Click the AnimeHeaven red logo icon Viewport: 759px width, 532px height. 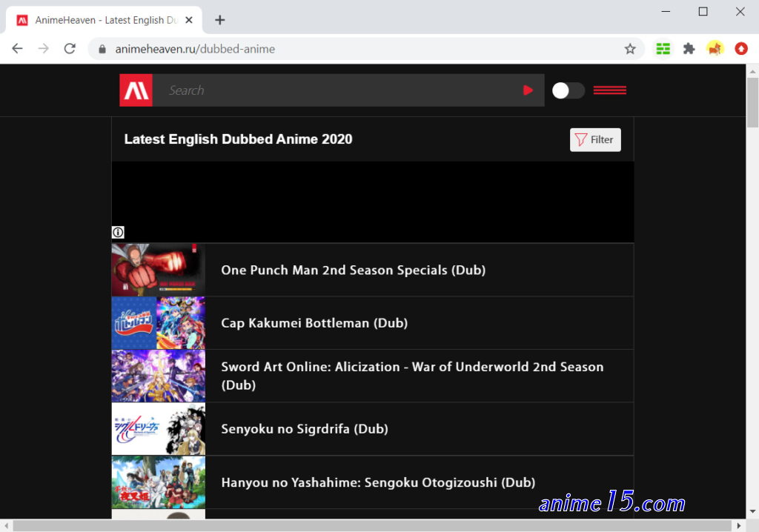tap(136, 90)
